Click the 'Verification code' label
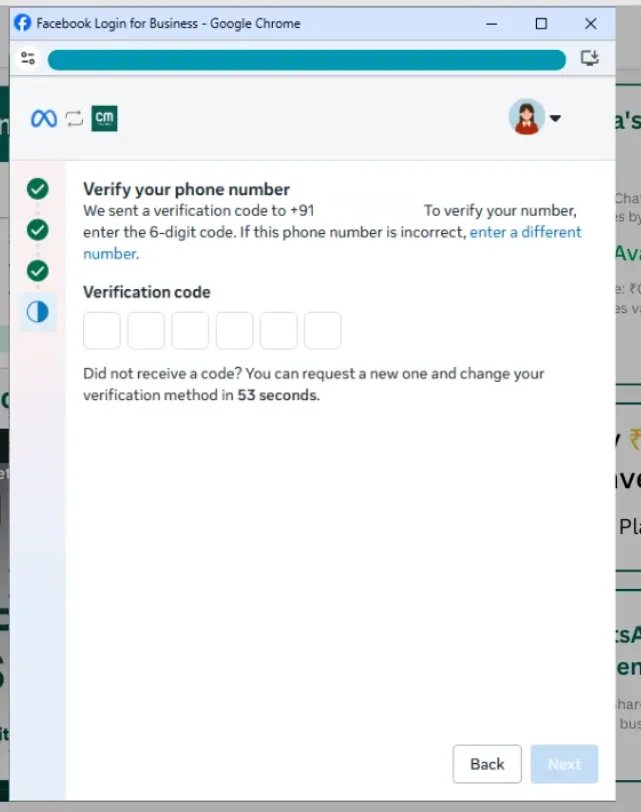The image size is (641, 812). point(147,292)
